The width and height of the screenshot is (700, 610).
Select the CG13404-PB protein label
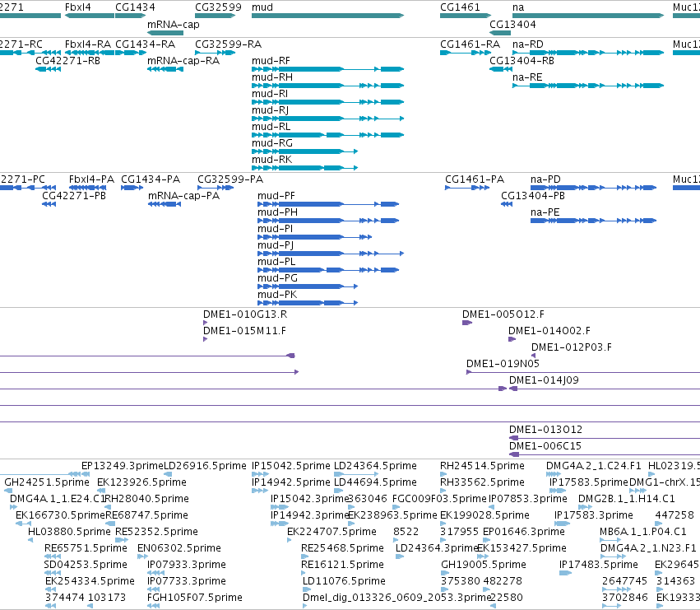532,195
